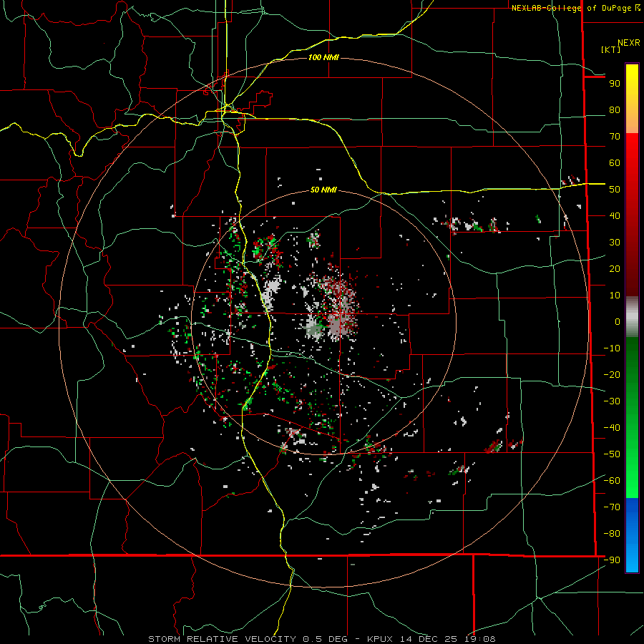Image resolution: width=644 pixels, height=644 pixels.
Task: Click the STORM RELATIVE VELOCITY caption text
Action: (222, 639)
